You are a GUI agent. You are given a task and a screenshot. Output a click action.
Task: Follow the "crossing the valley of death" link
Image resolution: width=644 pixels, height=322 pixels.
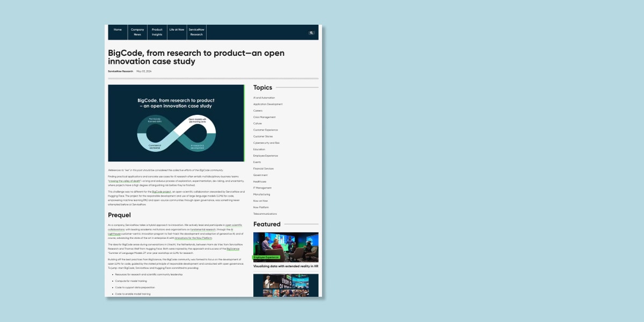coord(125,181)
